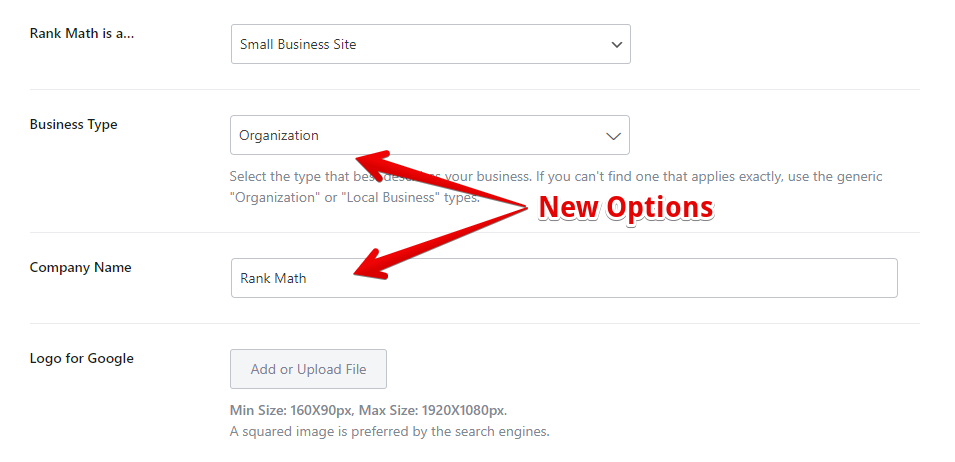Focus the Company Name input field

[564, 278]
